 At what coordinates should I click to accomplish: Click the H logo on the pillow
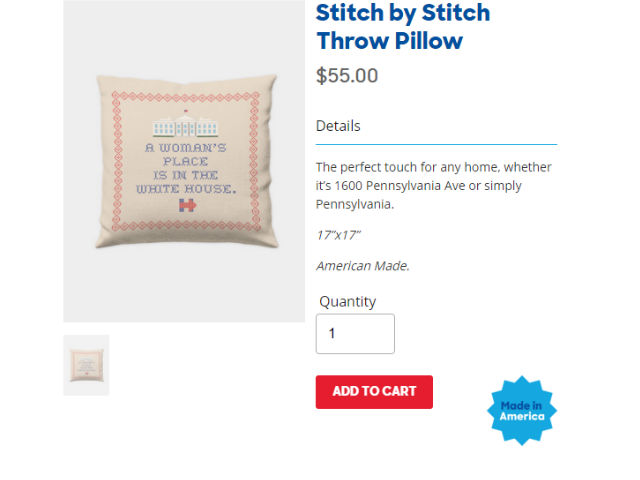click(x=185, y=205)
